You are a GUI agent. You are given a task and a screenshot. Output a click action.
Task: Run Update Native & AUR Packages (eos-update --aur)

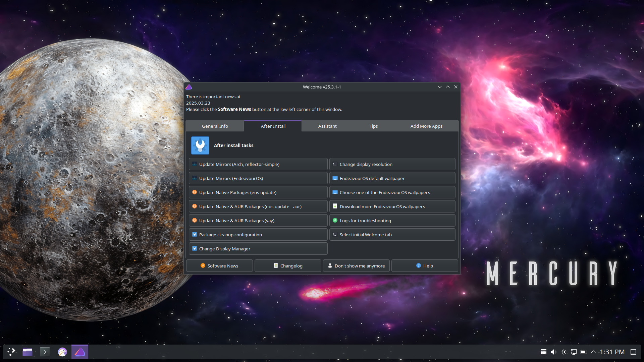click(x=258, y=206)
